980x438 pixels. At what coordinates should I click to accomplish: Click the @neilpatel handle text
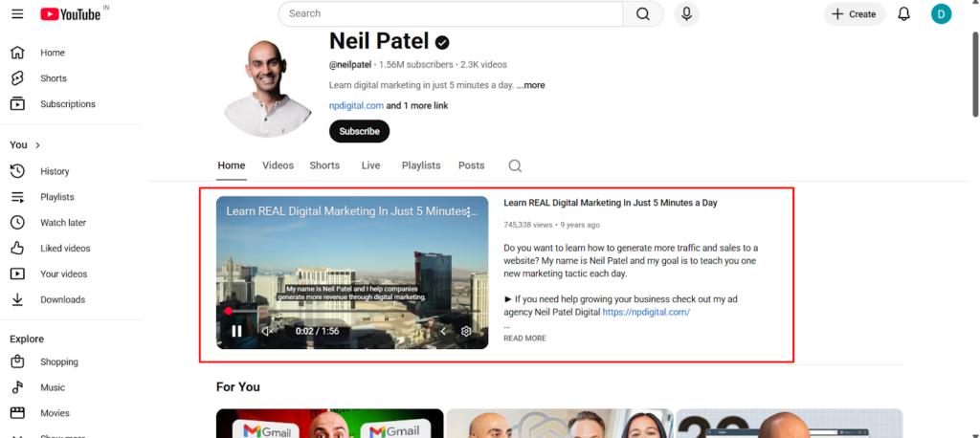click(x=350, y=64)
